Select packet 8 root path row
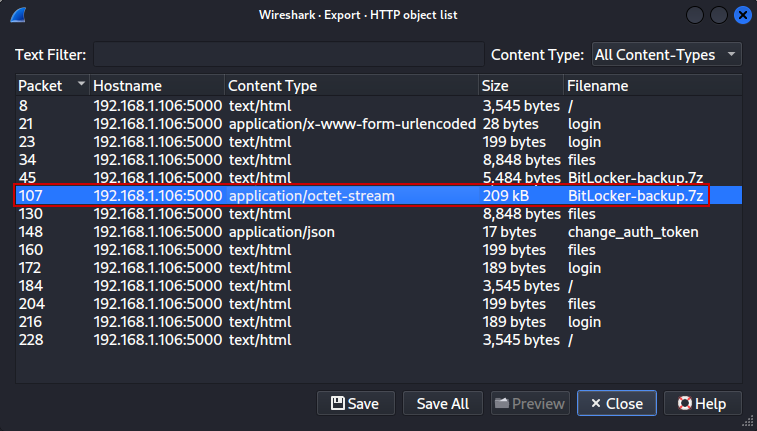The image size is (757, 431). tap(362, 106)
